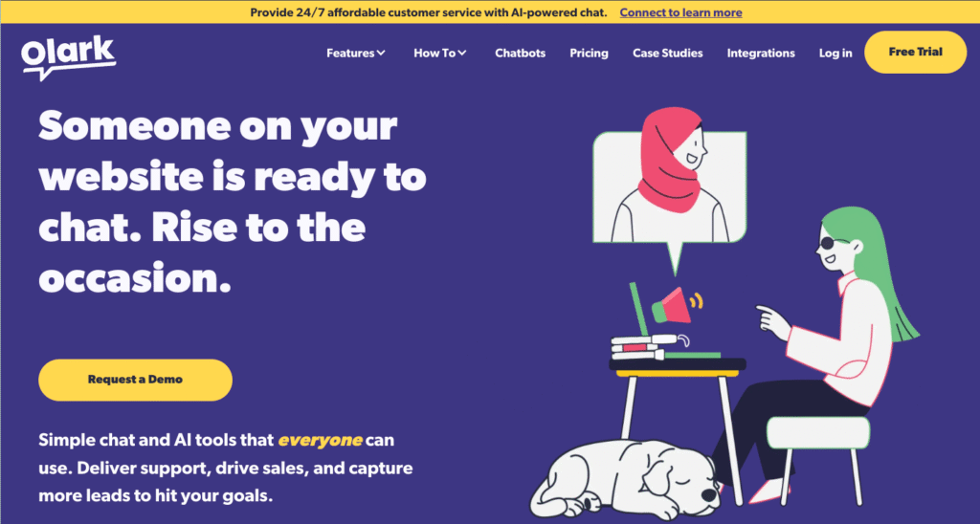Open the Integrations nav link

(761, 54)
